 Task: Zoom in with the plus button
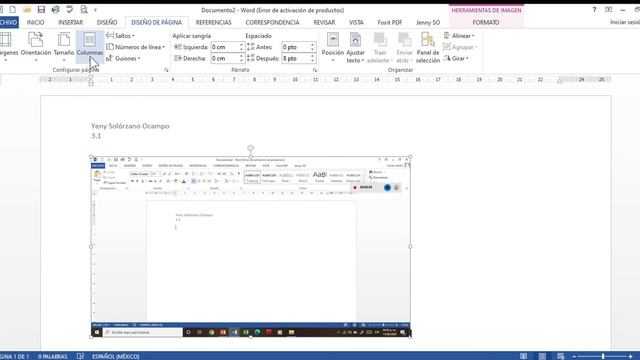pos(631,357)
